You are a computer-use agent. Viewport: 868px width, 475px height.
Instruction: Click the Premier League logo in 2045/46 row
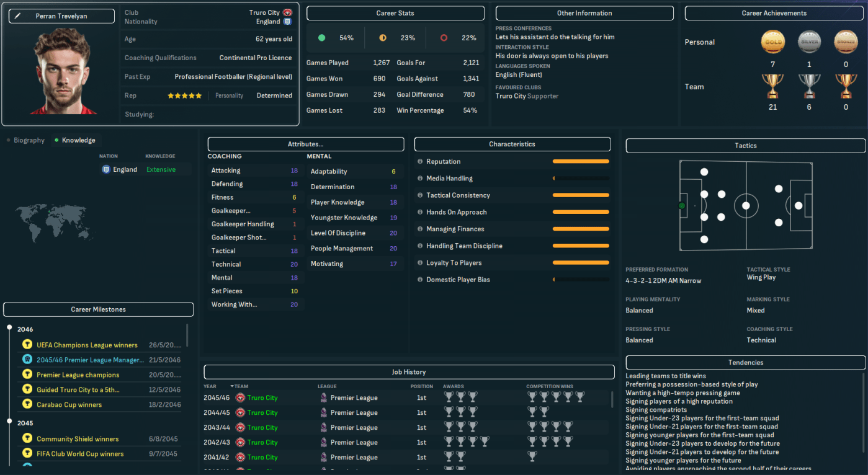pos(323,398)
